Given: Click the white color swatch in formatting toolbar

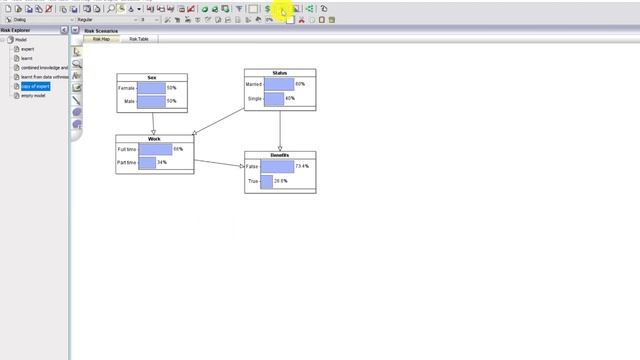Looking at the screenshot, I should tap(290, 20).
